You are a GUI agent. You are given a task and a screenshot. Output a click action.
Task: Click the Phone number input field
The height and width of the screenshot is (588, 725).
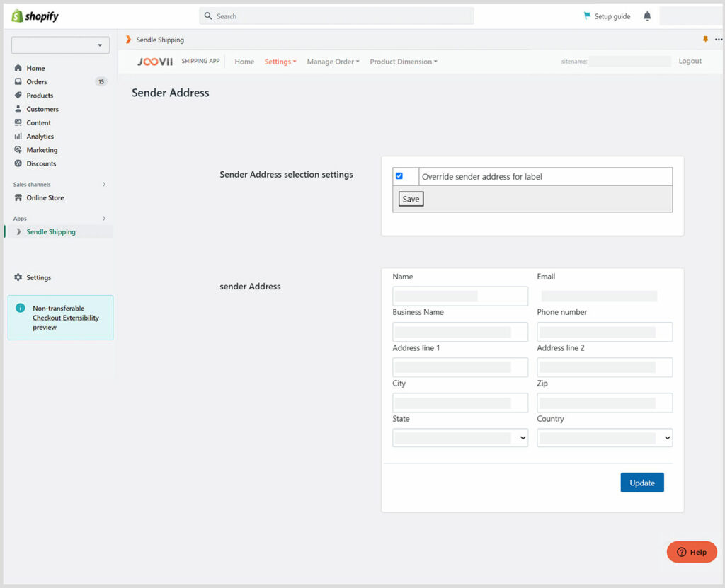click(x=605, y=331)
